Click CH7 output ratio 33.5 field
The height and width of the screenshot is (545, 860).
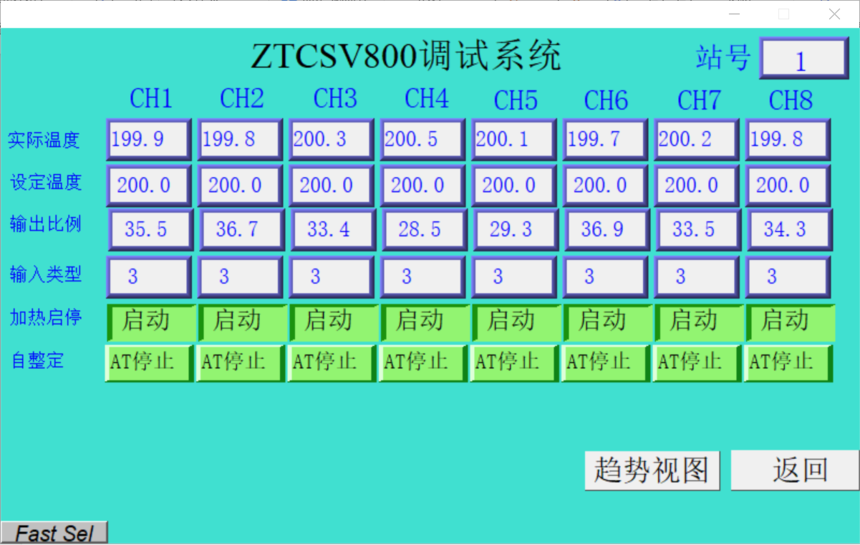click(x=699, y=229)
